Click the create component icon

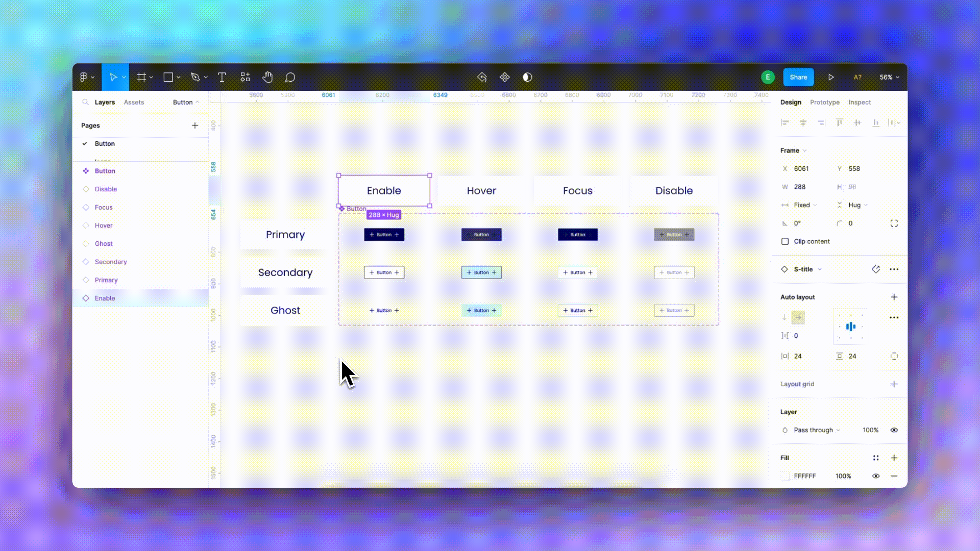coord(504,77)
